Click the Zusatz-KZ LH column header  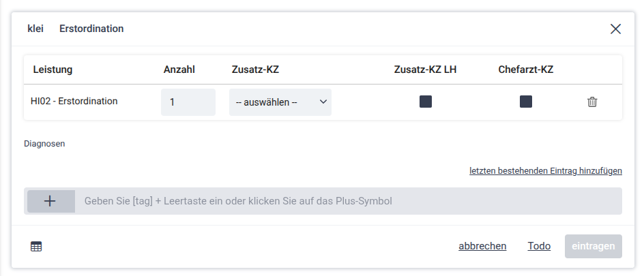(425, 70)
